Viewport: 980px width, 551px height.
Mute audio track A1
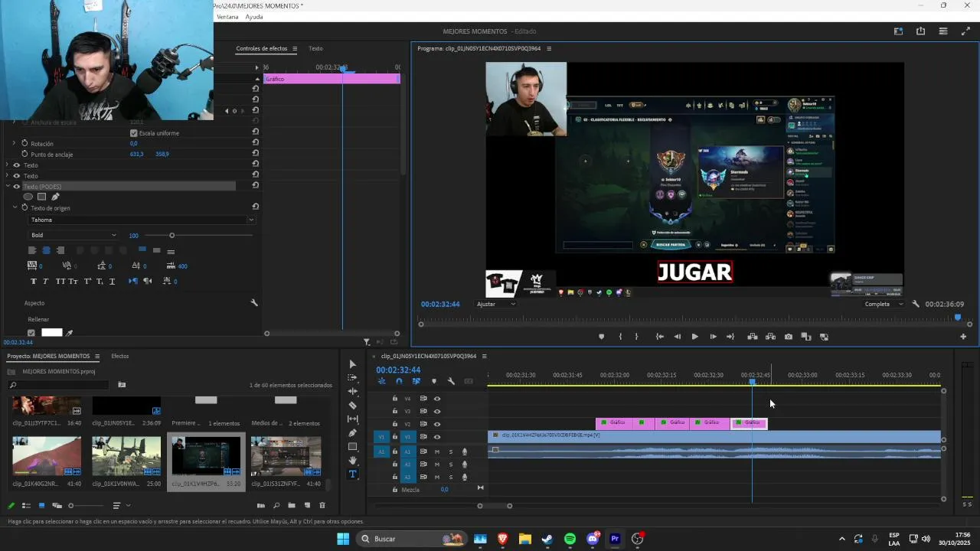click(437, 452)
